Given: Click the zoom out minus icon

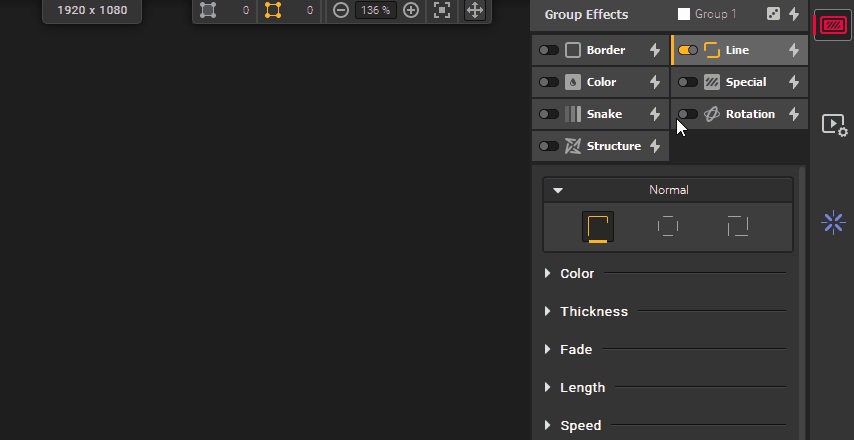Looking at the screenshot, I should click(x=341, y=10).
